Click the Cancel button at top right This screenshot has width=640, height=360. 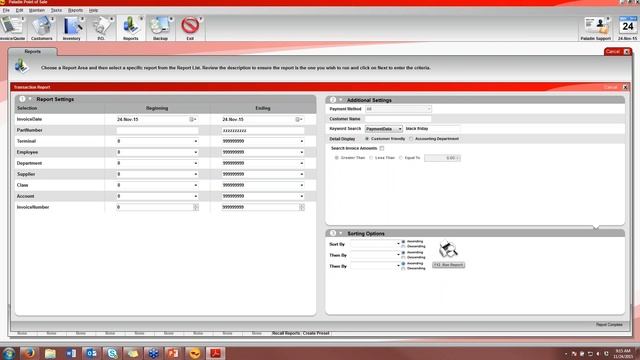pyautogui.click(x=618, y=51)
